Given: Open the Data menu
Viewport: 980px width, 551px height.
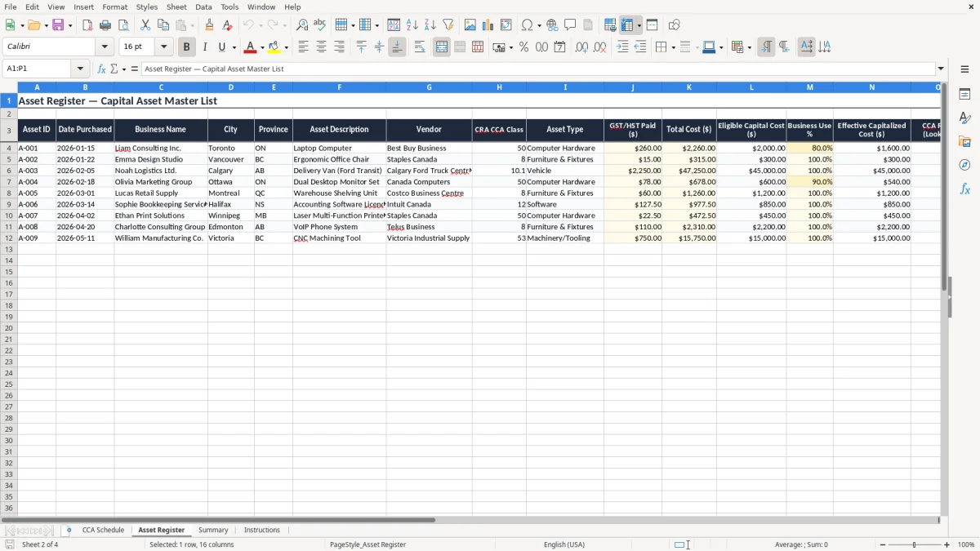Looking at the screenshot, I should coord(203,7).
